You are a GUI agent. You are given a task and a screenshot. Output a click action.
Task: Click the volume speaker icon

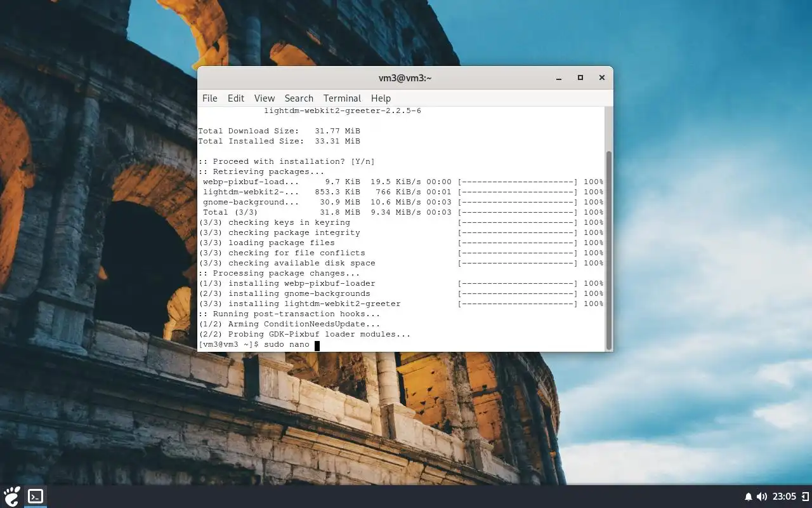click(x=762, y=497)
